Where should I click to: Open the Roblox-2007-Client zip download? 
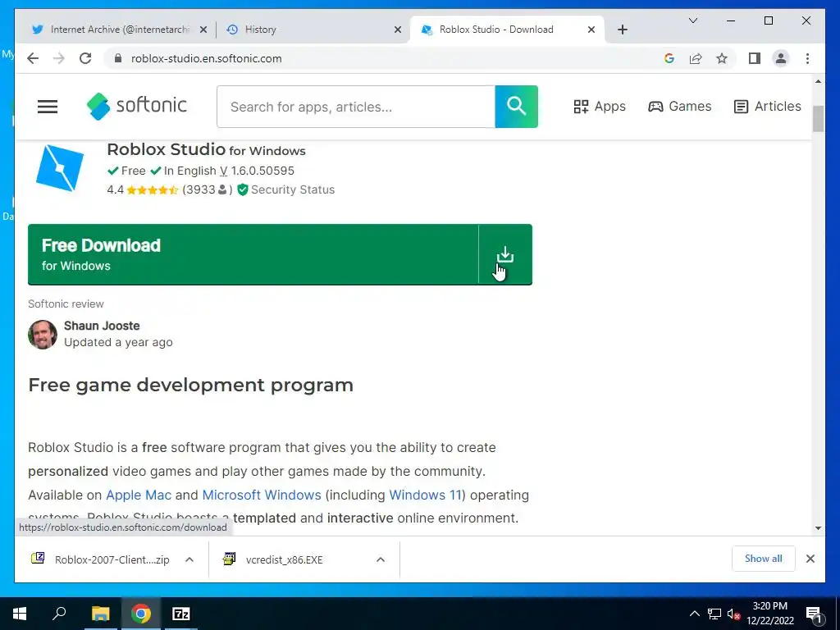click(x=102, y=559)
